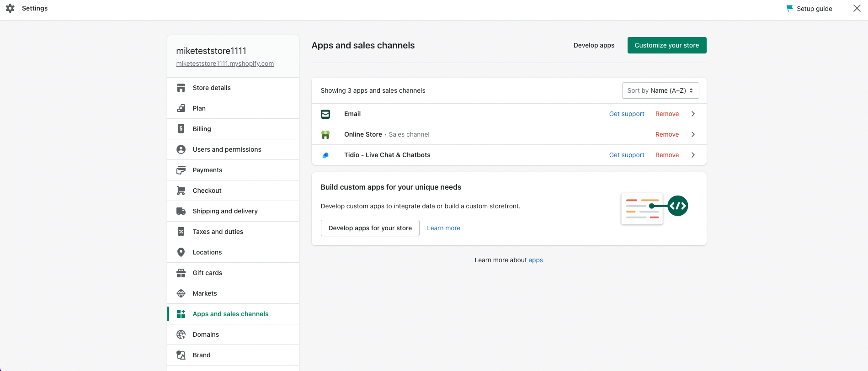This screenshot has width=868, height=371.
Task: Select Gift cards in sidebar
Action: [233, 273]
